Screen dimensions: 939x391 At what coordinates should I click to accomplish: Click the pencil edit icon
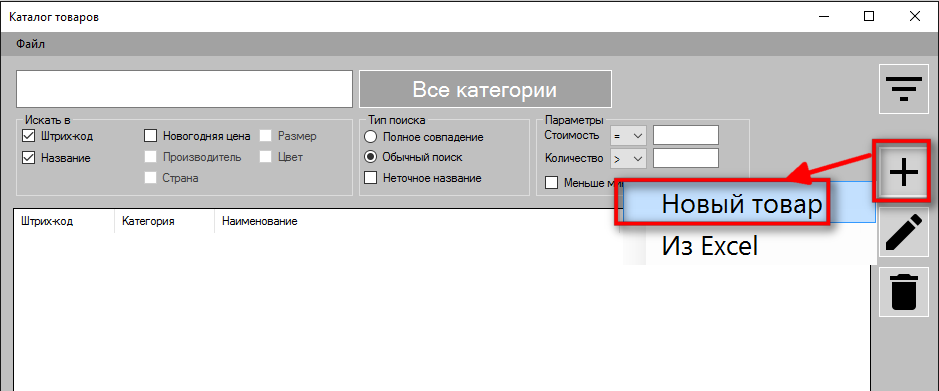pos(904,233)
